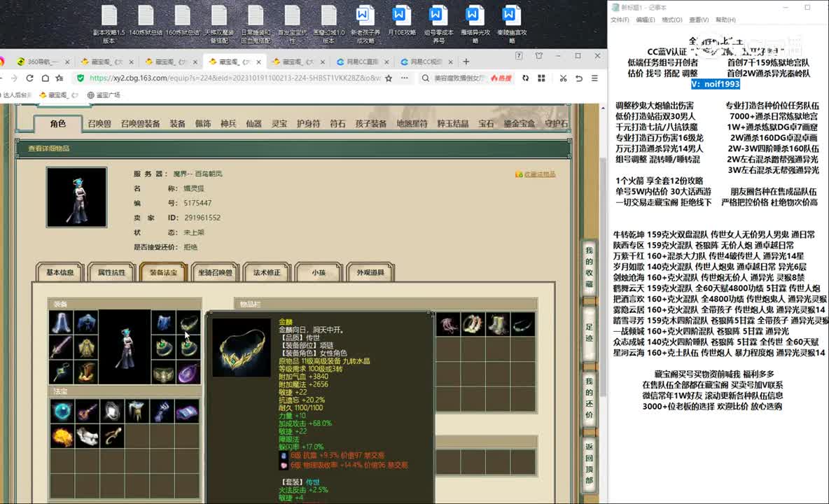The height and width of the screenshot is (504, 829).
Task: Click the undo closed tab icon
Action: pyautogui.click(x=579, y=78)
